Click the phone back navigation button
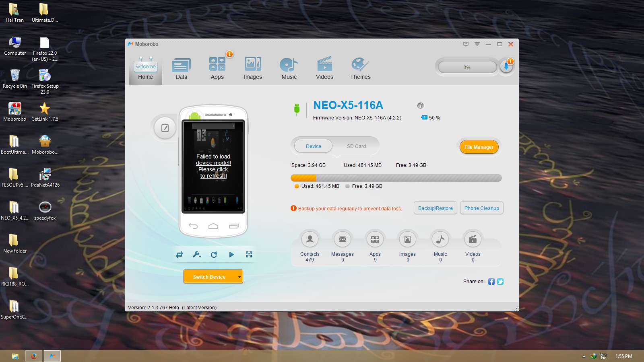644x362 pixels. pyautogui.click(x=193, y=226)
